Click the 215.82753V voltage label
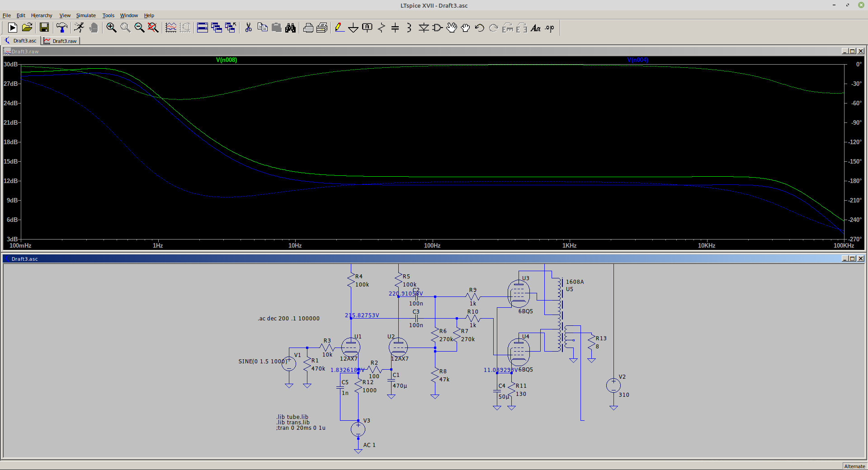The image size is (868, 470). pos(362,315)
